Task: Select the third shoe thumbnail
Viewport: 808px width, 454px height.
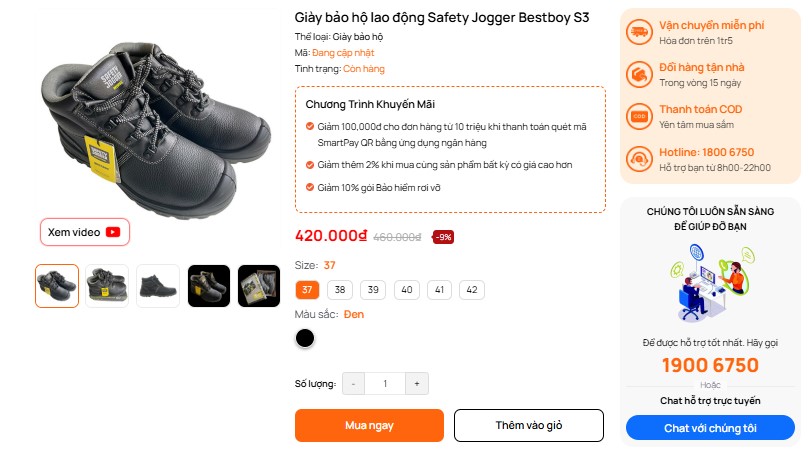Action: point(158,286)
